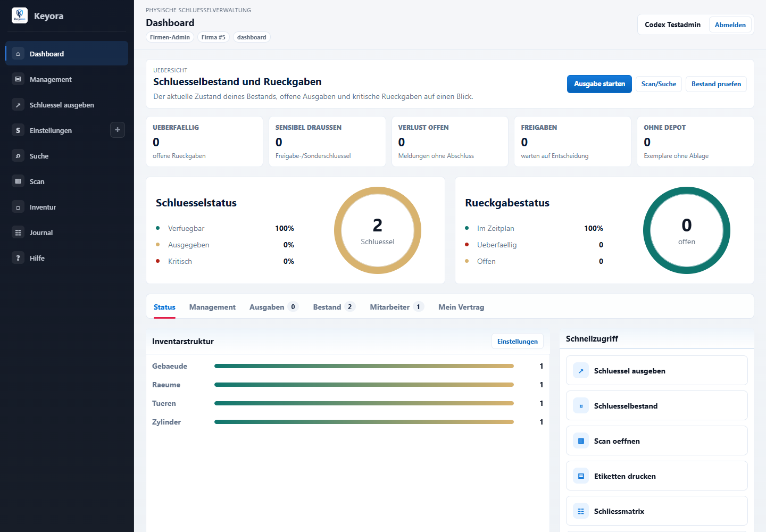
Task: Go to Suche in sidebar
Action: [66, 156]
